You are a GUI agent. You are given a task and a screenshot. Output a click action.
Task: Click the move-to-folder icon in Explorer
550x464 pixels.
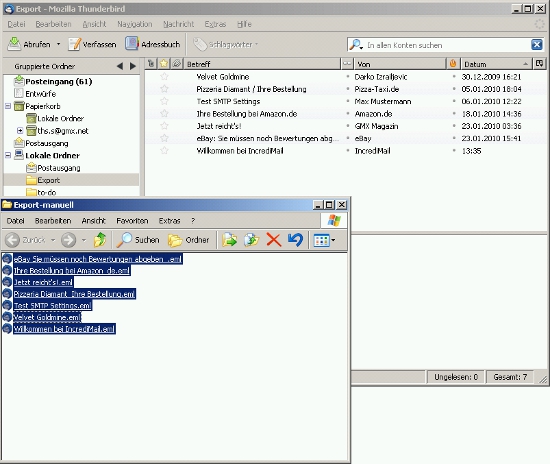(x=230, y=240)
